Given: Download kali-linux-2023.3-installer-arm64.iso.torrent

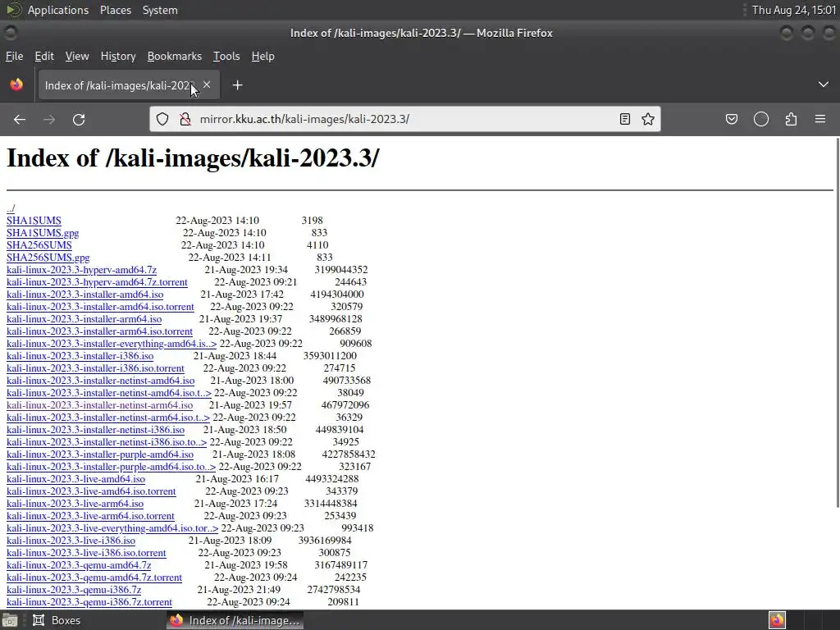Looking at the screenshot, I should [x=99, y=331].
